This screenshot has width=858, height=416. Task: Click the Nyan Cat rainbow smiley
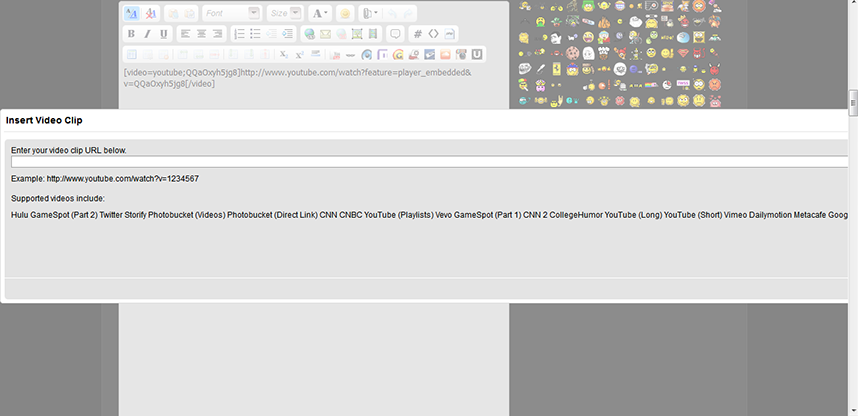651,85
